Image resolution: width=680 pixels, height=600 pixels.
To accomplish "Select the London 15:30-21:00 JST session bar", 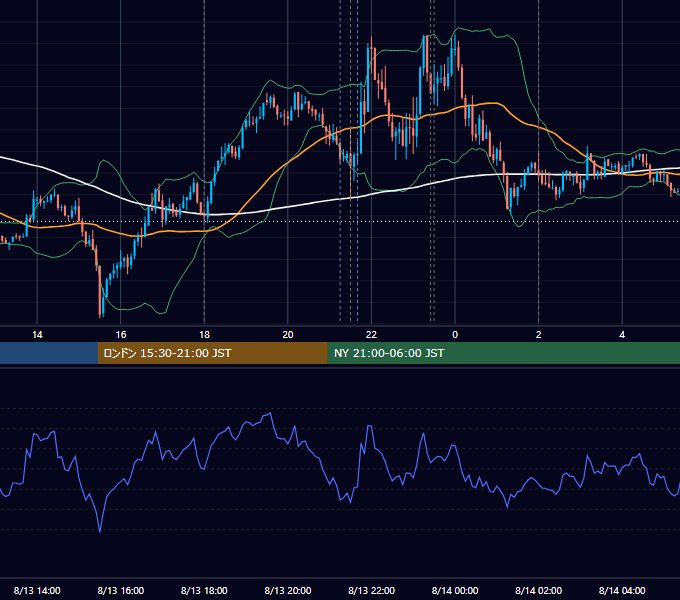I will point(212,353).
